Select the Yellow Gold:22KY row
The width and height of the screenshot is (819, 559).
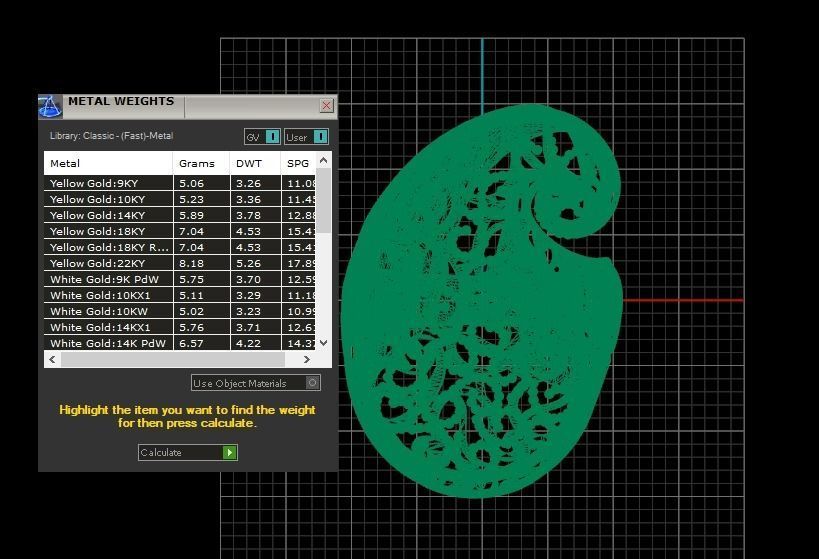[180, 263]
